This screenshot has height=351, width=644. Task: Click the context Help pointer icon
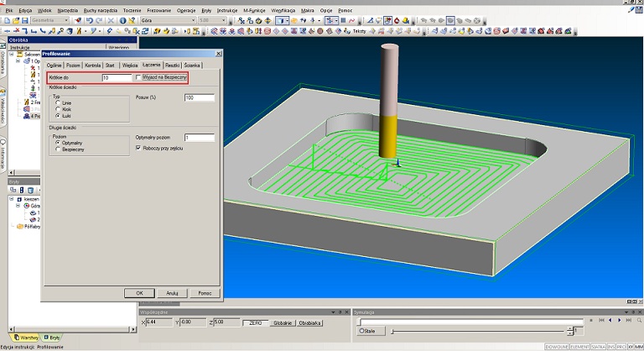tap(132, 20)
